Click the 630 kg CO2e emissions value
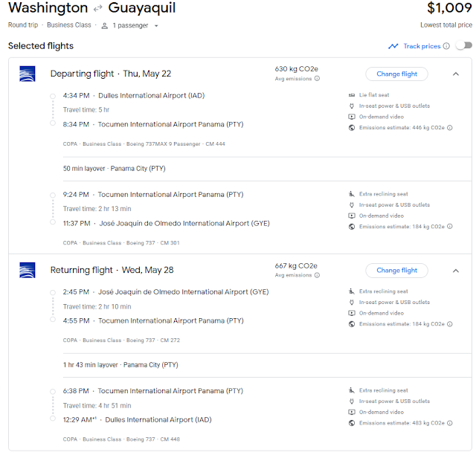Image resolution: width=476 pixels, height=452 pixels. (296, 69)
